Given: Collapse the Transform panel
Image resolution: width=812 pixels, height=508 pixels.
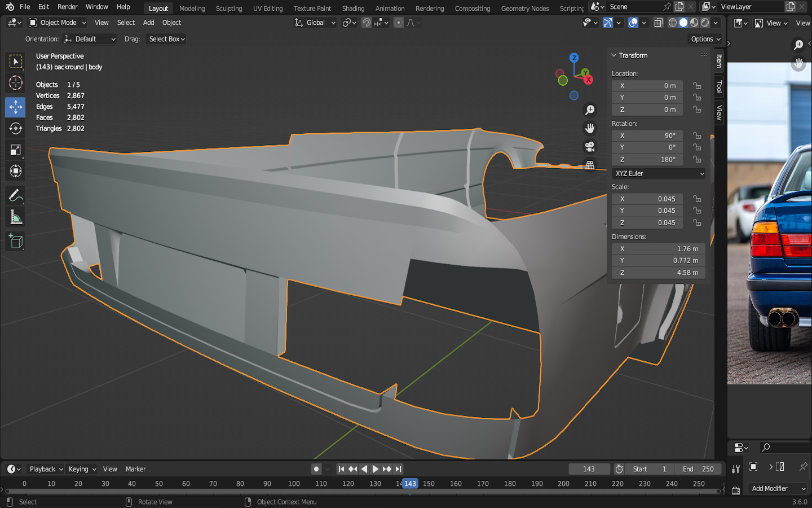Looking at the screenshot, I should [614, 55].
